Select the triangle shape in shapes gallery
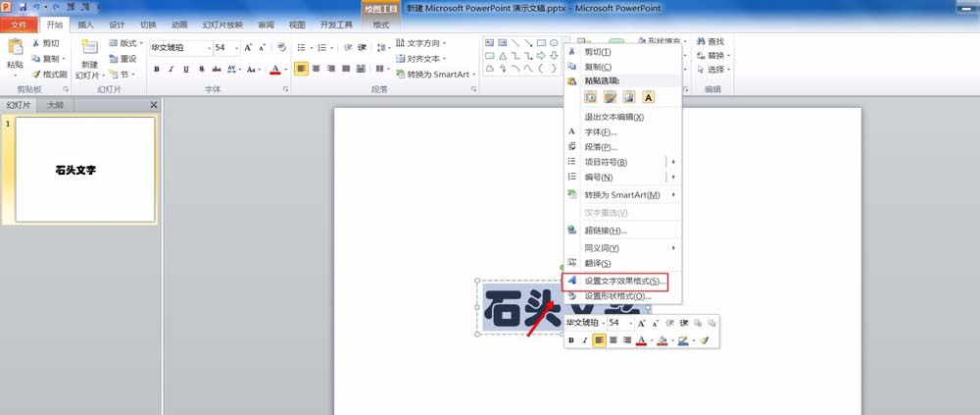980x415 pixels. pos(503,56)
